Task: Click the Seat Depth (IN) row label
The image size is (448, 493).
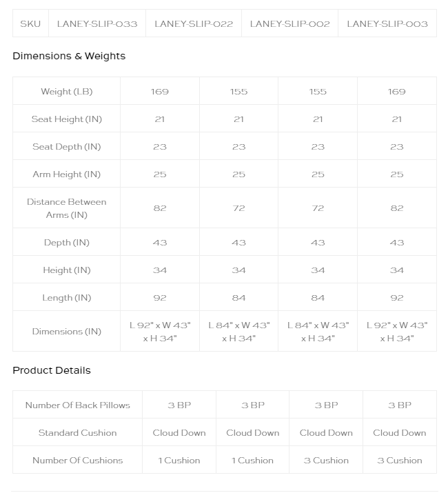Action: (x=67, y=146)
